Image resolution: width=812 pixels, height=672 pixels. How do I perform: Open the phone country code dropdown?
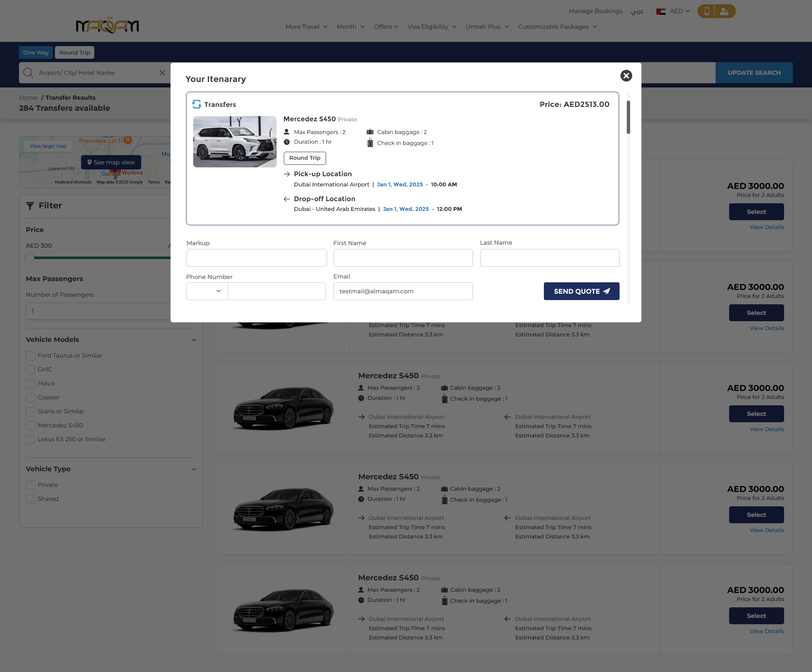click(x=207, y=291)
